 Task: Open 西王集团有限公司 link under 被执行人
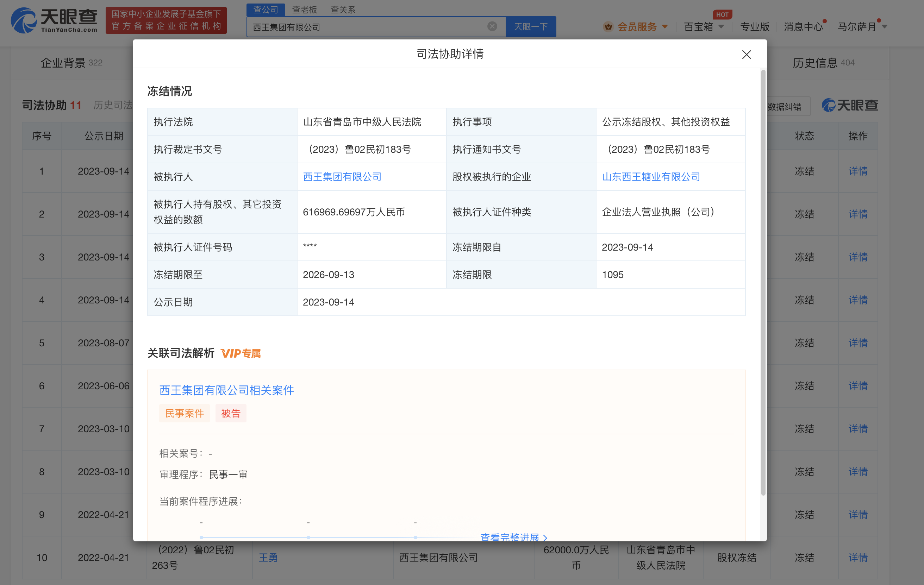coord(342,177)
